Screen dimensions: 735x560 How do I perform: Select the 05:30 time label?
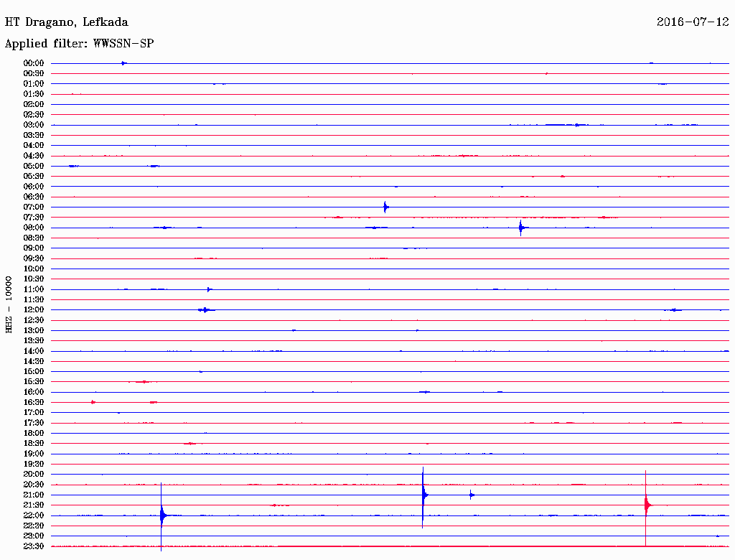click(34, 176)
